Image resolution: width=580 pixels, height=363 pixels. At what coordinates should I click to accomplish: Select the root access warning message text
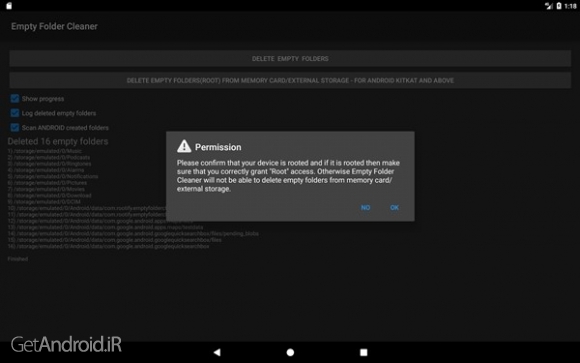[x=288, y=176]
